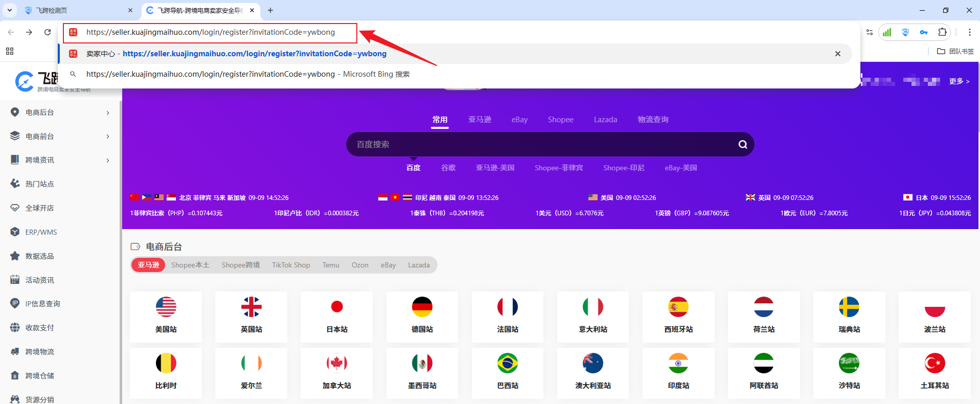980x404 pixels.
Task: Click the green bar-chart extension icon
Action: (887, 32)
